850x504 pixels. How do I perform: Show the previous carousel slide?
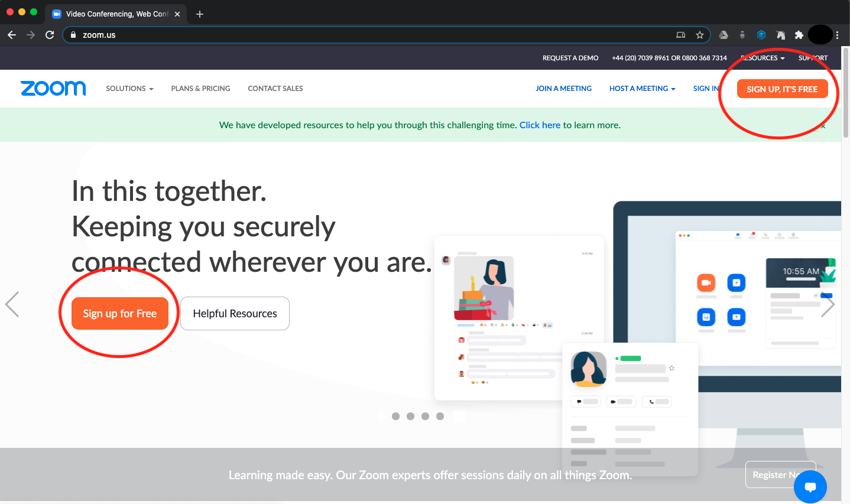tap(12, 304)
